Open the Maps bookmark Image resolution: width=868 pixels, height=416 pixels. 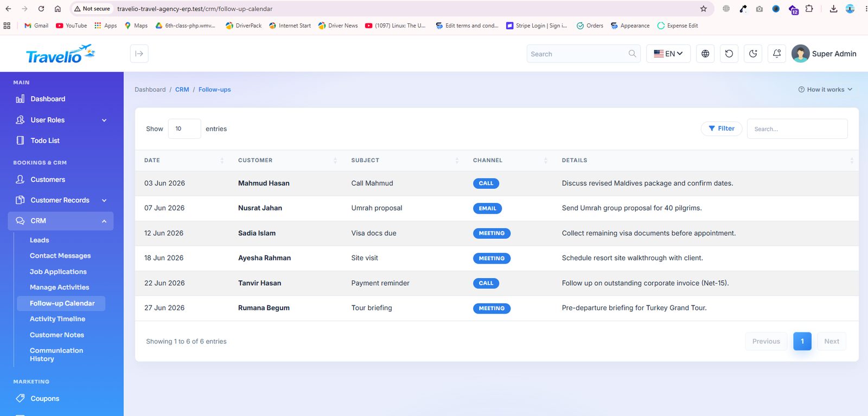(x=136, y=25)
